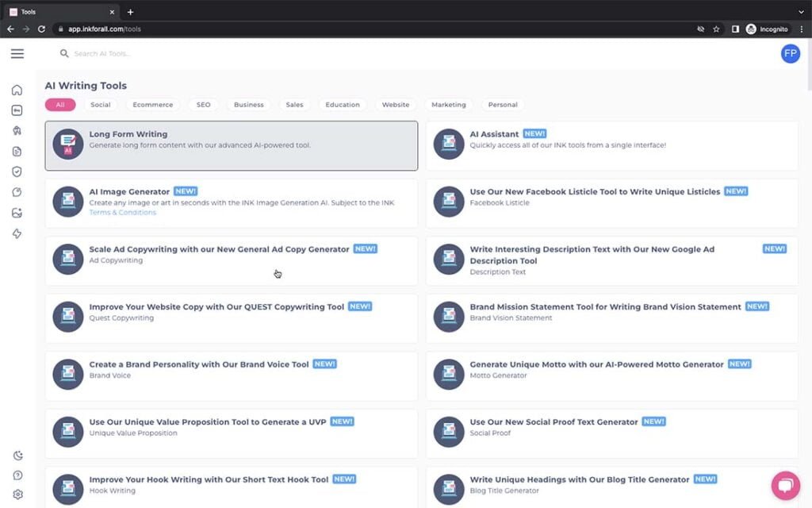The width and height of the screenshot is (812, 508).
Task: Click the page vertical scrollbar
Action: coord(809,65)
